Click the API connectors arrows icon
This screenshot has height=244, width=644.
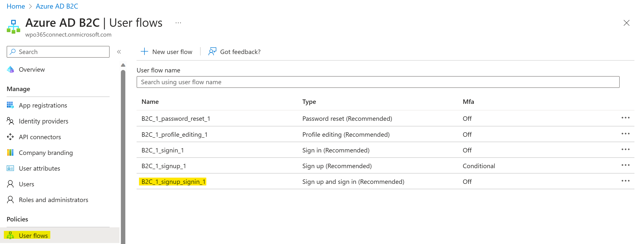coord(10,137)
